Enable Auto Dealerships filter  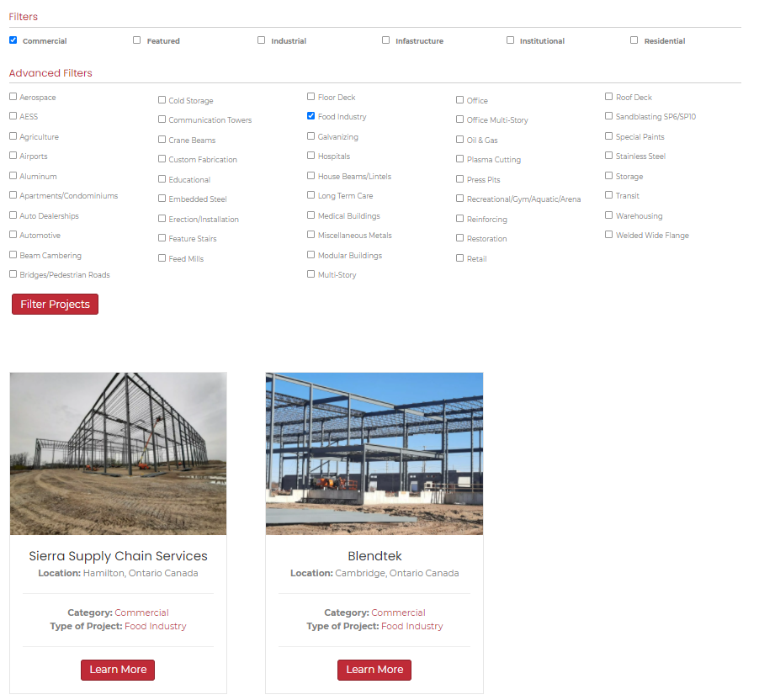pos(13,215)
